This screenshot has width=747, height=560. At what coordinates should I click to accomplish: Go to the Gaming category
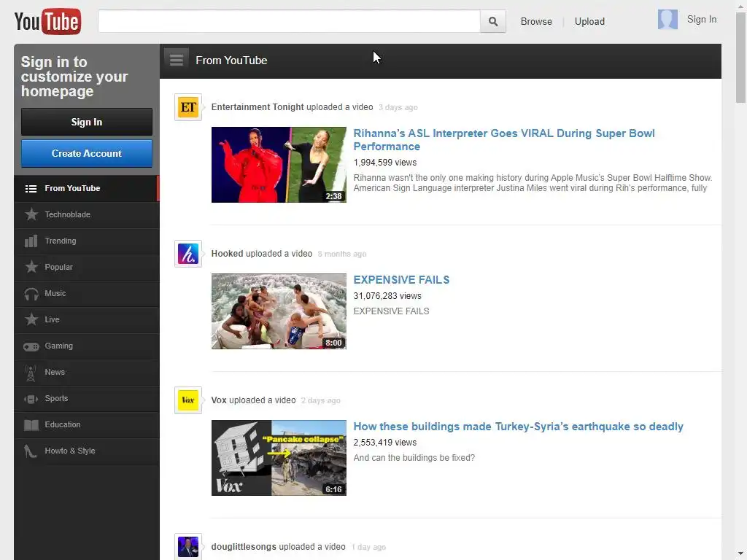[87, 346]
